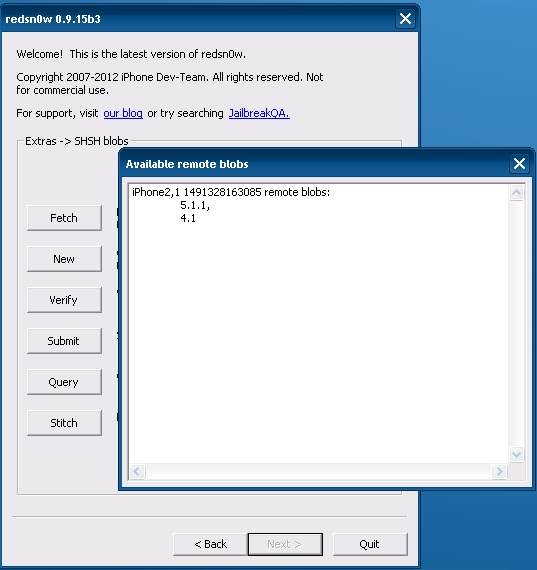Close the redsn0w main window
Viewport: 537px width, 570px height.
[405, 19]
